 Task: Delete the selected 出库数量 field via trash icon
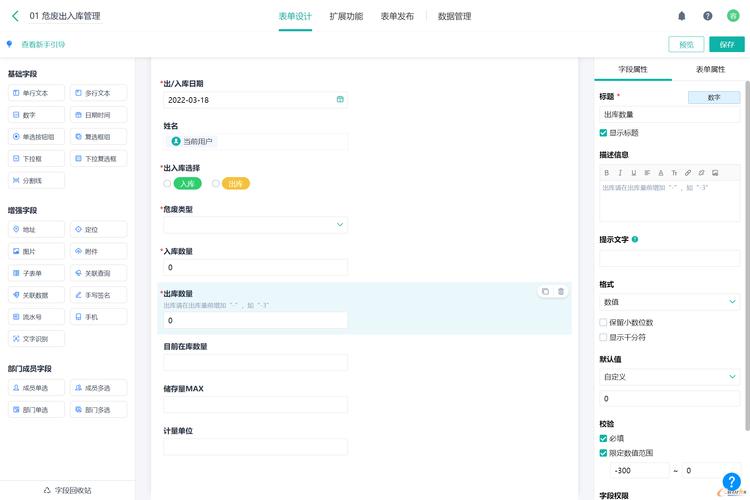coord(561,291)
